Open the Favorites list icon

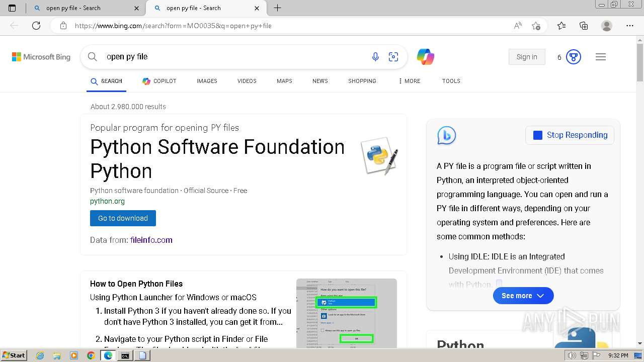[x=561, y=26]
